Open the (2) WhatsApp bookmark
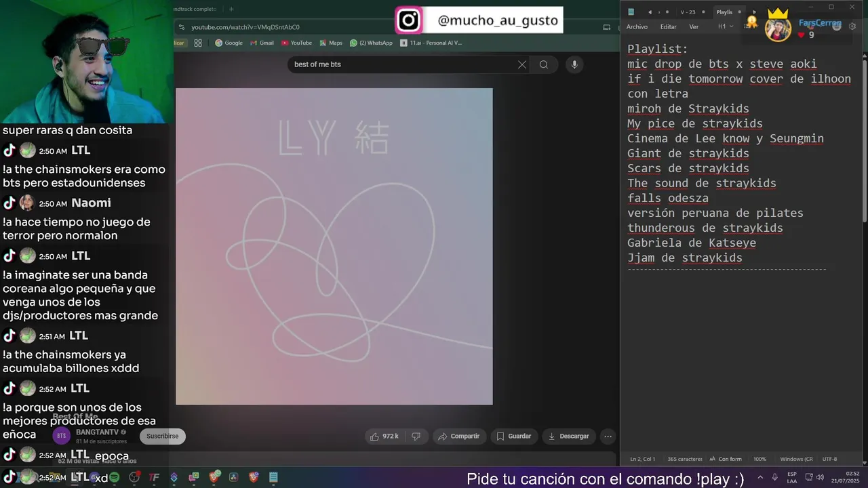868x488 pixels. [371, 43]
